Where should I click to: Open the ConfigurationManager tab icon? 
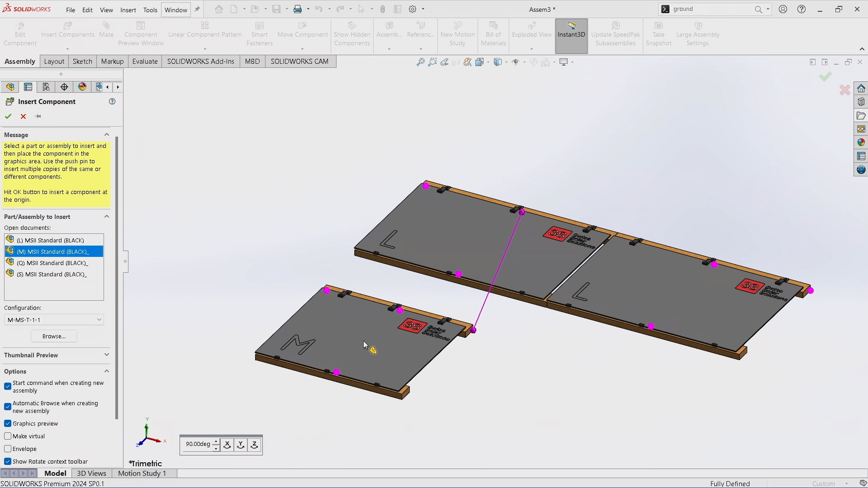[x=46, y=87]
